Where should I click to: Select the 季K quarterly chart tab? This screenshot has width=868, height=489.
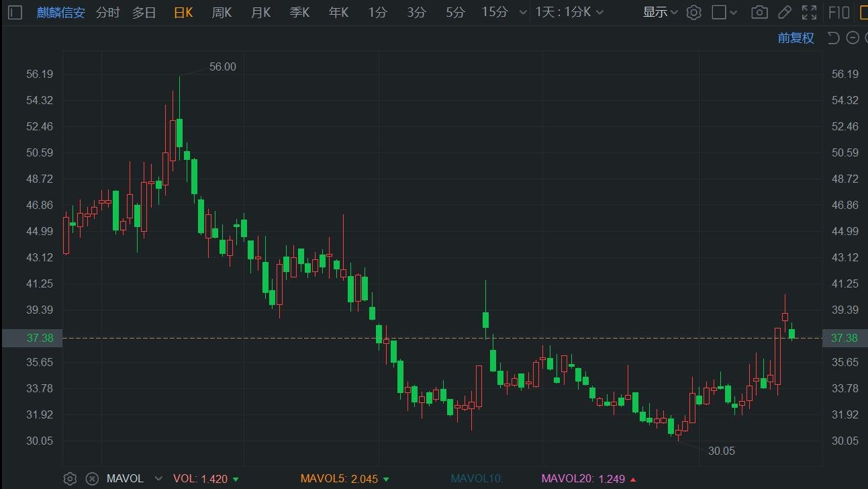(x=299, y=12)
